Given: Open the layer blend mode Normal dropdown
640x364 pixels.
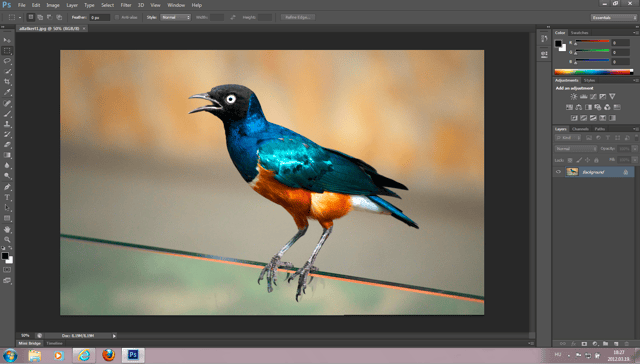Looking at the screenshot, I should (576, 149).
